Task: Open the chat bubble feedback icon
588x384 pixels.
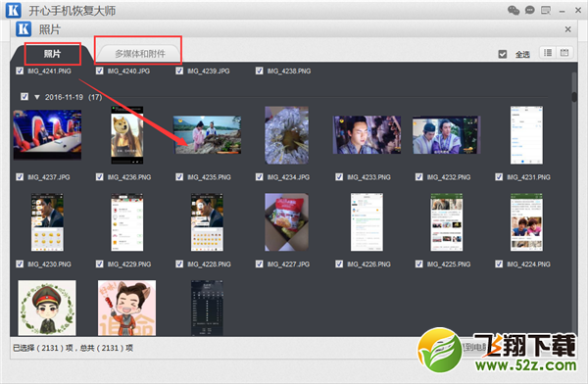Action: pyautogui.click(x=529, y=10)
